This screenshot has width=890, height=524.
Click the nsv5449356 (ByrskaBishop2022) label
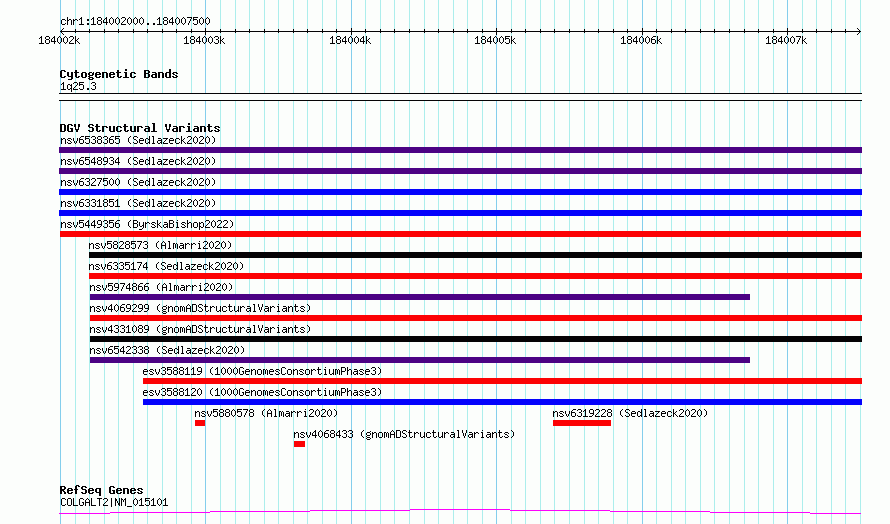pos(147,224)
